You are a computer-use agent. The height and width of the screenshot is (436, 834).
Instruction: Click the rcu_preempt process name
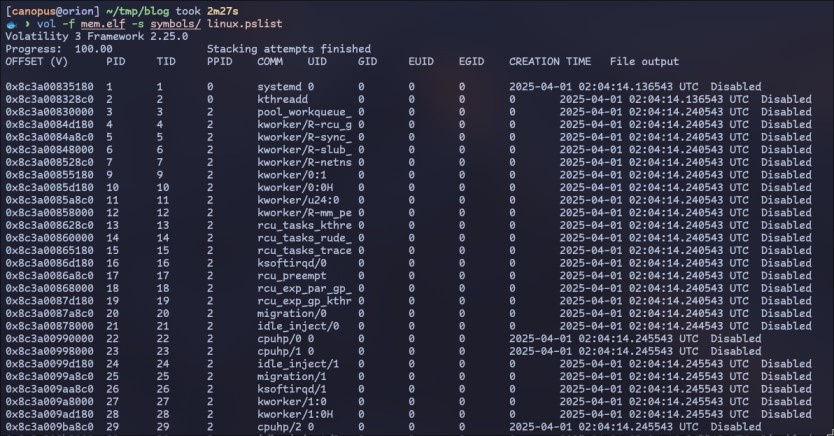[x=292, y=276]
